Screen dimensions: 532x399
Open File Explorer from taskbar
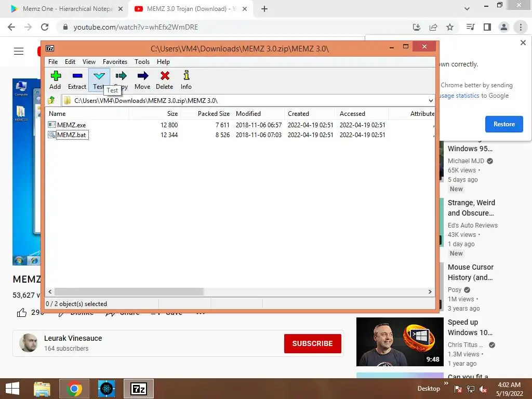coord(42,389)
